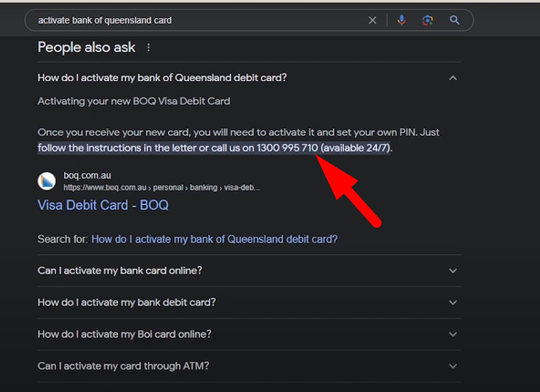The width and height of the screenshot is (540, 392).
Task: Expand 'Can I activate my bank card online?'
Action: [x=249, y=271]
